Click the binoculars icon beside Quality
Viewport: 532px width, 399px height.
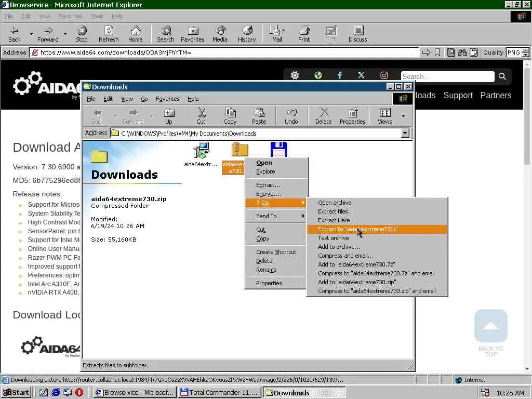(462, 52)
